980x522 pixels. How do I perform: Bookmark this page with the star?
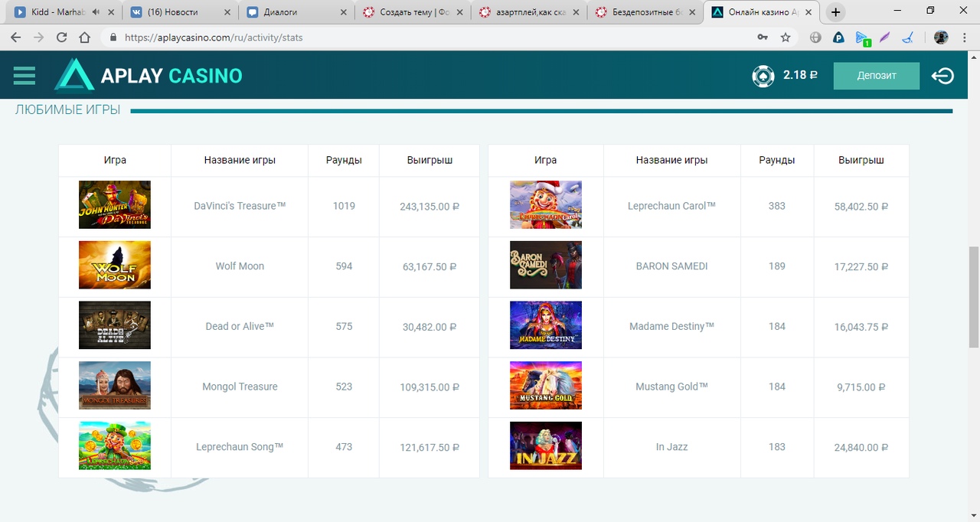[786, 38]
